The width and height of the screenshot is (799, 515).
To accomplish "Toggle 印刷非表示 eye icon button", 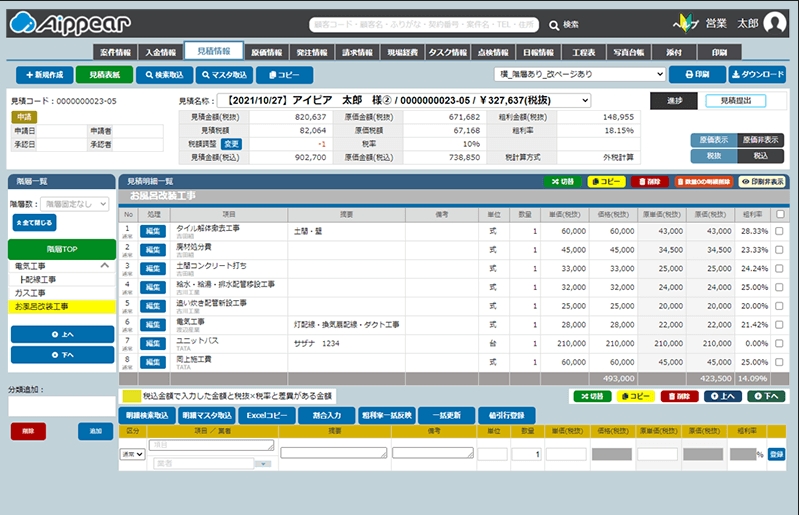I will coord(762,182).
